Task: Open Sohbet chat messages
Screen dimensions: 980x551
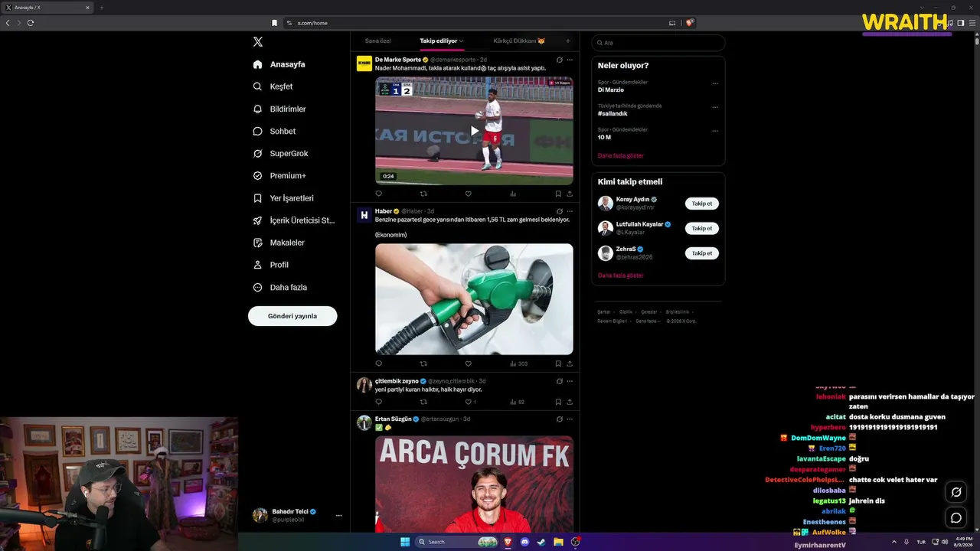Action: (x=274, y=131)
